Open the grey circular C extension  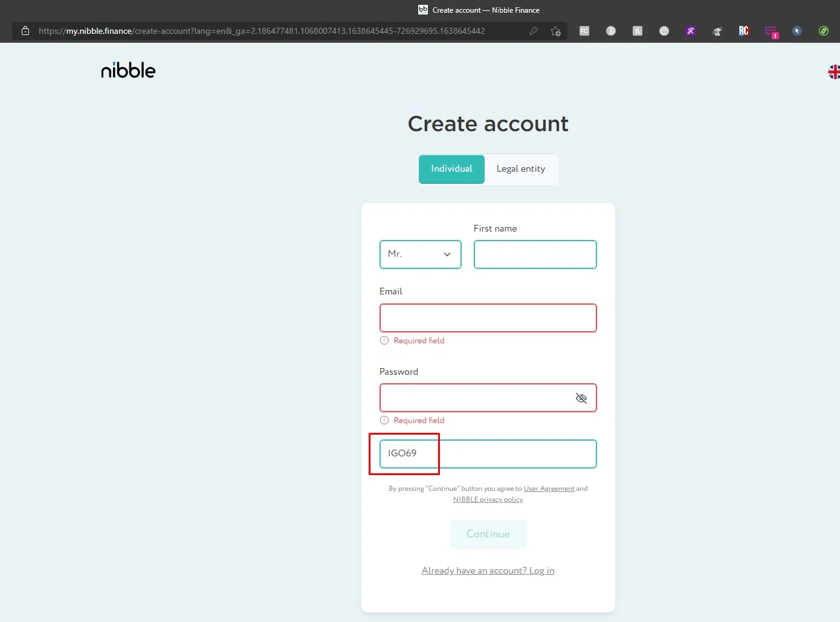pyautogui.click(x=664, y=31)
